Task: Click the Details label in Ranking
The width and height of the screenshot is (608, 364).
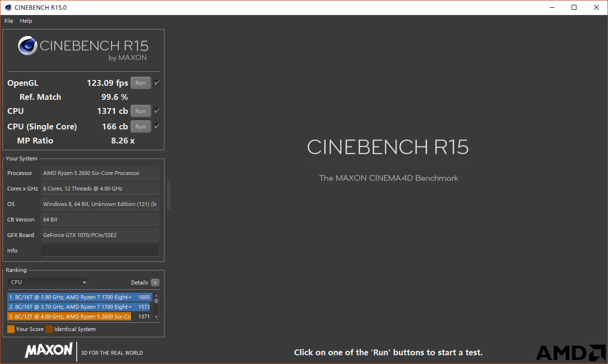Action: coord(139,283)
